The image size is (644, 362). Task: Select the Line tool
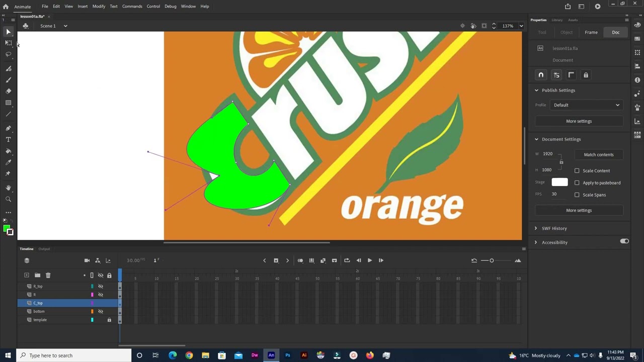point(8,114)
